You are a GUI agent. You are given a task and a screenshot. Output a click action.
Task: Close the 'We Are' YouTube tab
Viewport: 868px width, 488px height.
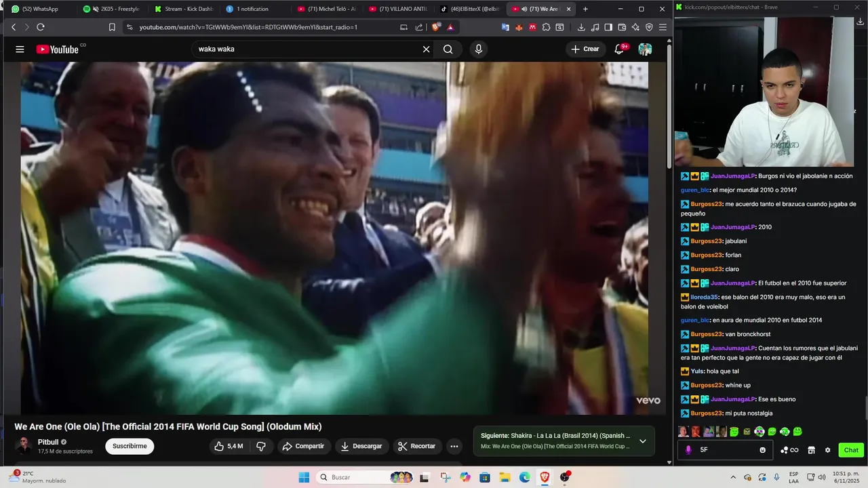tap(568, 9)
